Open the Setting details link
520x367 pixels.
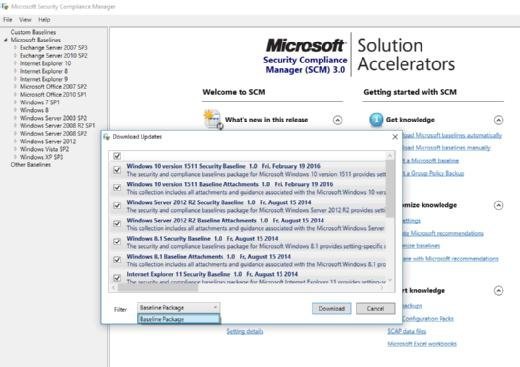245,331
